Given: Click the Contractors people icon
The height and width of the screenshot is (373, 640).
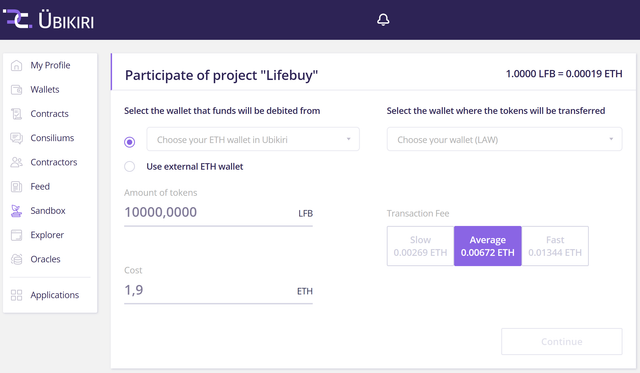Looking at the screenshot, I should click(x=16, y=162).
